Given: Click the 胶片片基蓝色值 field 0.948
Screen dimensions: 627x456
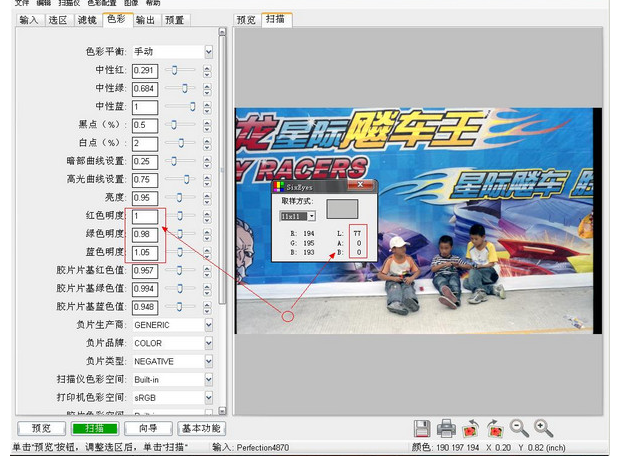Looking at the screenshot, I should [x=145, y=307].
